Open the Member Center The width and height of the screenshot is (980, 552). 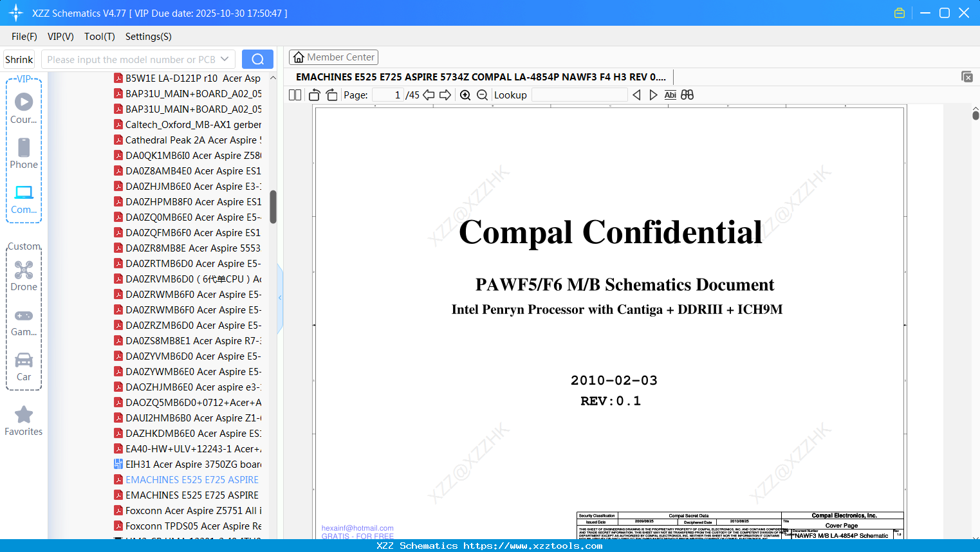[333, 57]
